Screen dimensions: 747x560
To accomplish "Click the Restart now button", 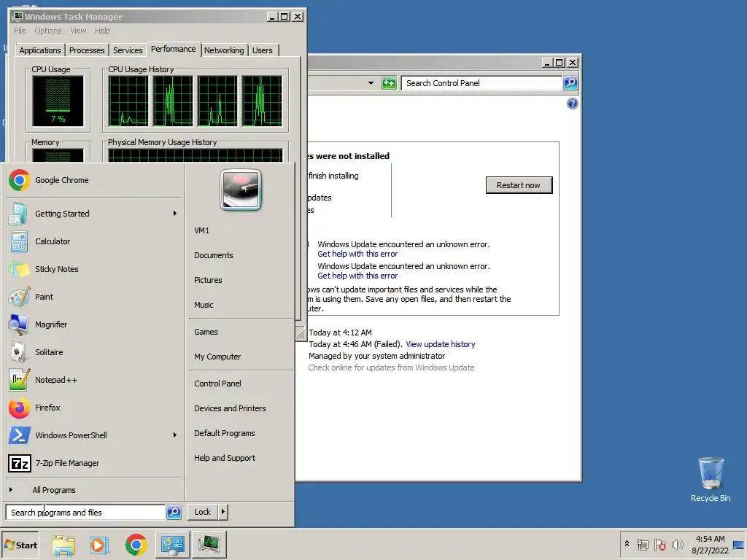I will click(519, 185).
